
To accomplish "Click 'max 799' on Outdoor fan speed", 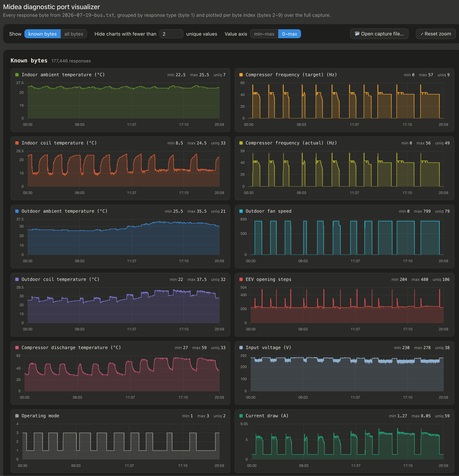I will coord(422,211).
